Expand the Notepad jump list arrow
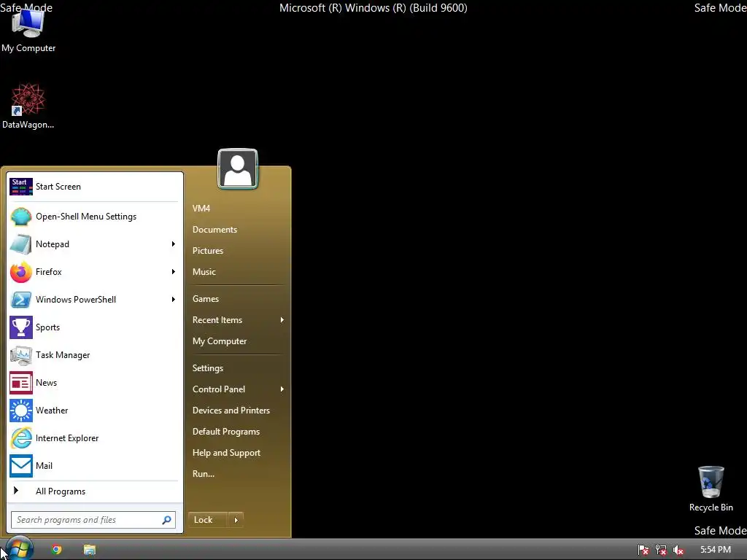This screenshot has height=560, width=747. tap(174, 244)
